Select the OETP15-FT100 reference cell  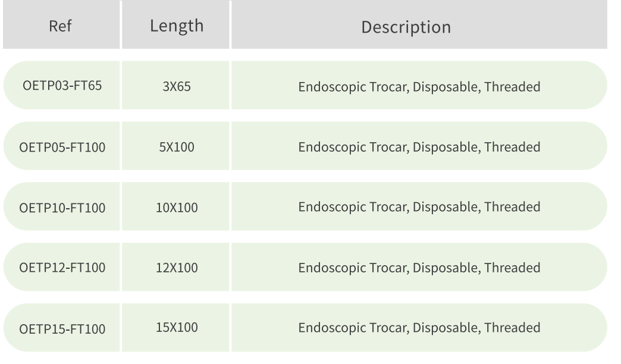tap(62, 328)
